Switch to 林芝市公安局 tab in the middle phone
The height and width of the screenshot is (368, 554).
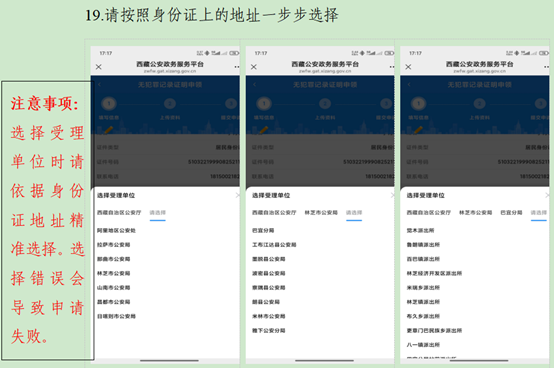point(321,213)
